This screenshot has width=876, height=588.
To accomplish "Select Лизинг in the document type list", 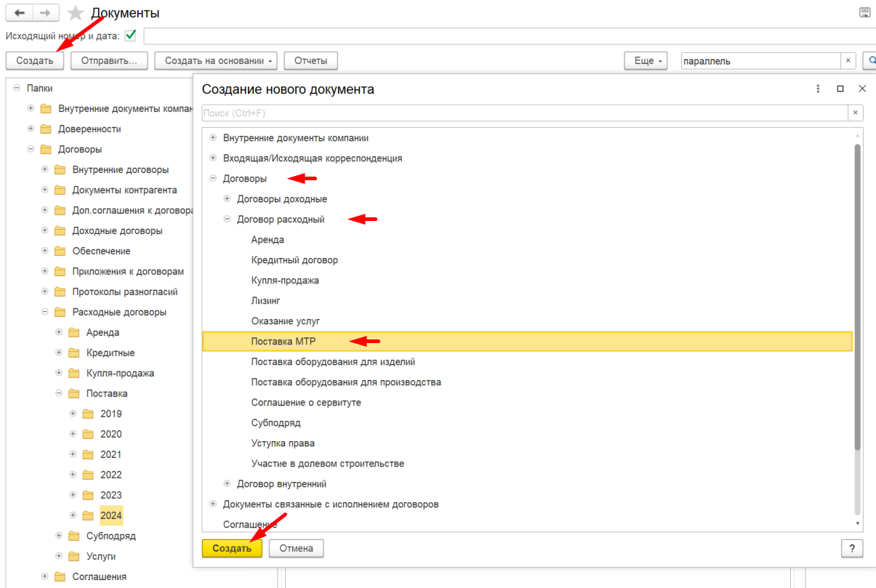I will (x=265, y=300).
